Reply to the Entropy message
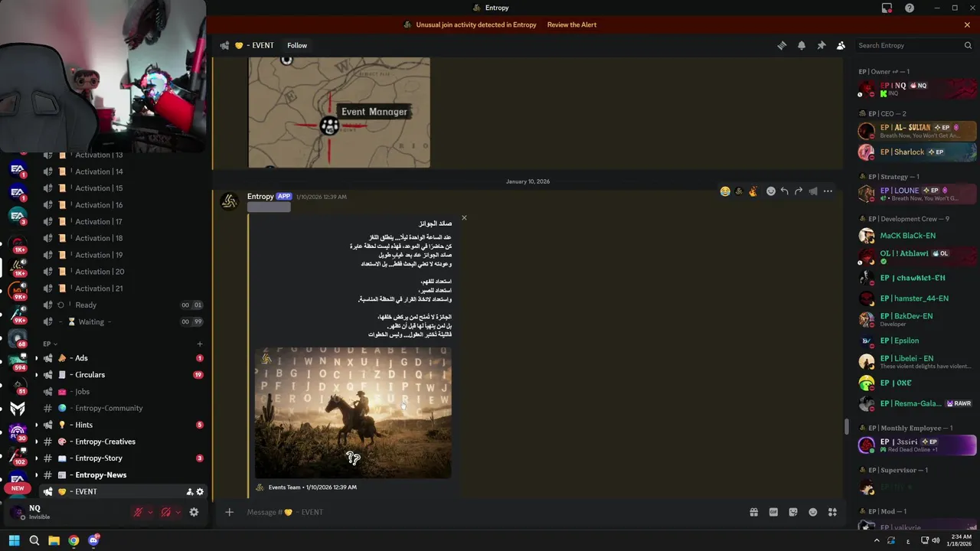Viewport: 980px width, 551px height. (x=785, y=191)
